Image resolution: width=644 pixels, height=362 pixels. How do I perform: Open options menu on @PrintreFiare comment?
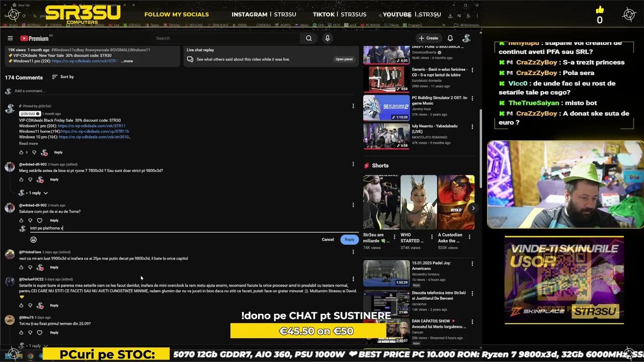pos(353,252)
